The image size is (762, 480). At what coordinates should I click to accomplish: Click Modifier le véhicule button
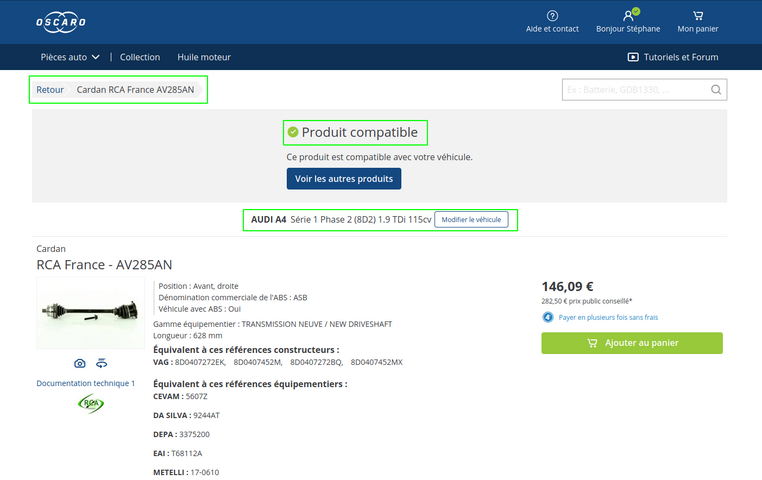point(471,220)
